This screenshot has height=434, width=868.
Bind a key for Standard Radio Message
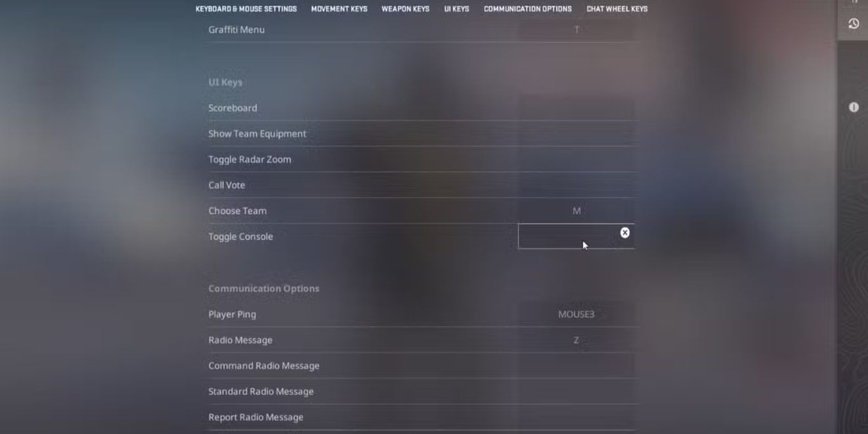[576, 391]
